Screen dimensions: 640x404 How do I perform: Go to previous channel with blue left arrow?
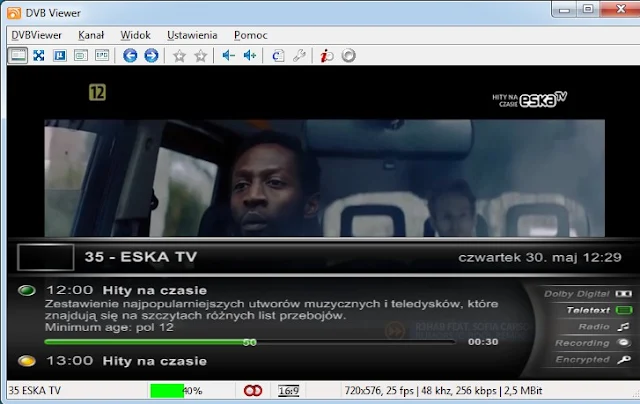pyautogui.click(x=130, y=55)
